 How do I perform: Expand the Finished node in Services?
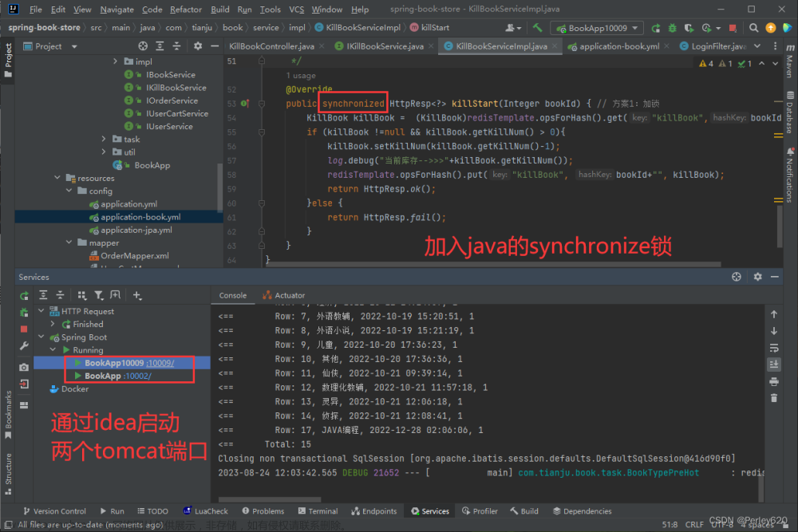(53, 324)
